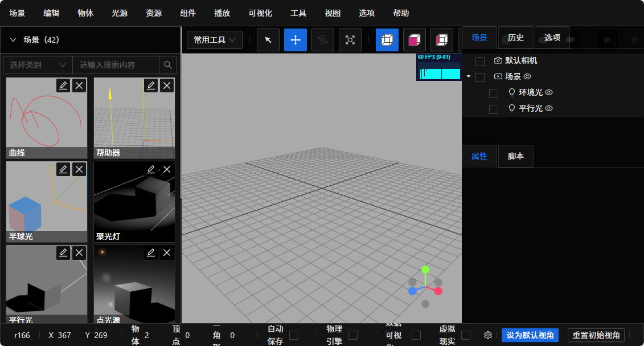This screenshot has width=644, height=346.
Task: Delete the 帮助器 scene item
Action: tap(167, 86)
